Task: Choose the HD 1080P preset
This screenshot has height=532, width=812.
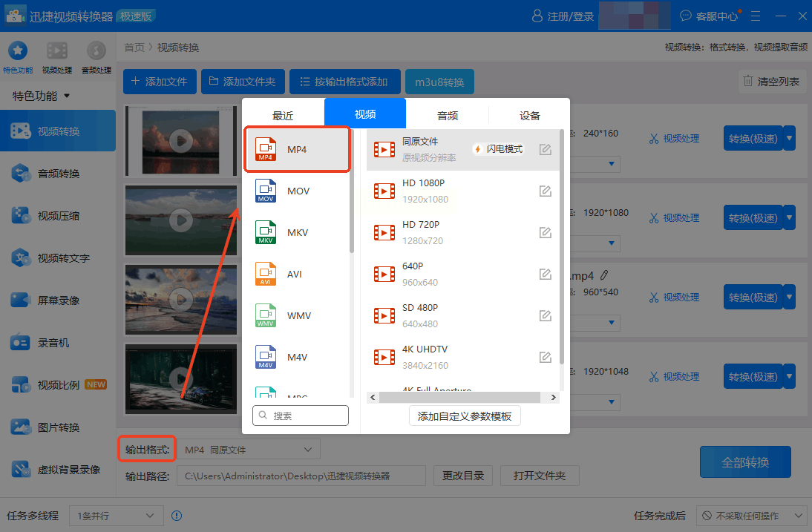Action: click(463, 191)
